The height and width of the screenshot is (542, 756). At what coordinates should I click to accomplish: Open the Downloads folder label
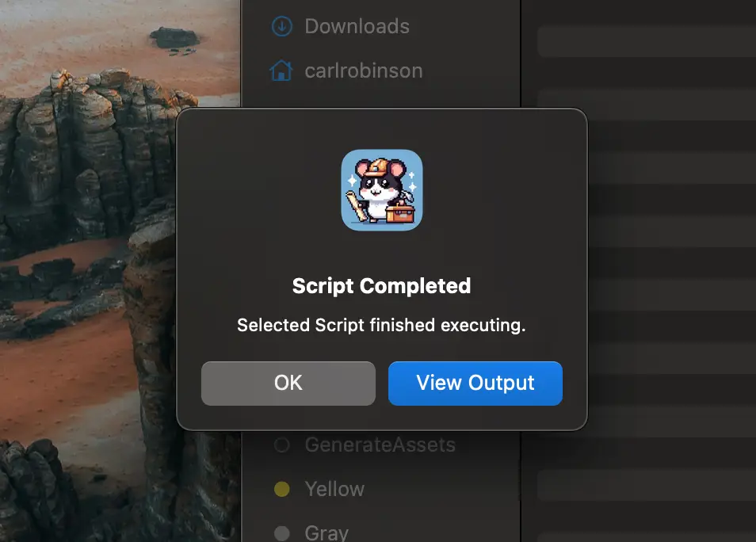(357, 26)
